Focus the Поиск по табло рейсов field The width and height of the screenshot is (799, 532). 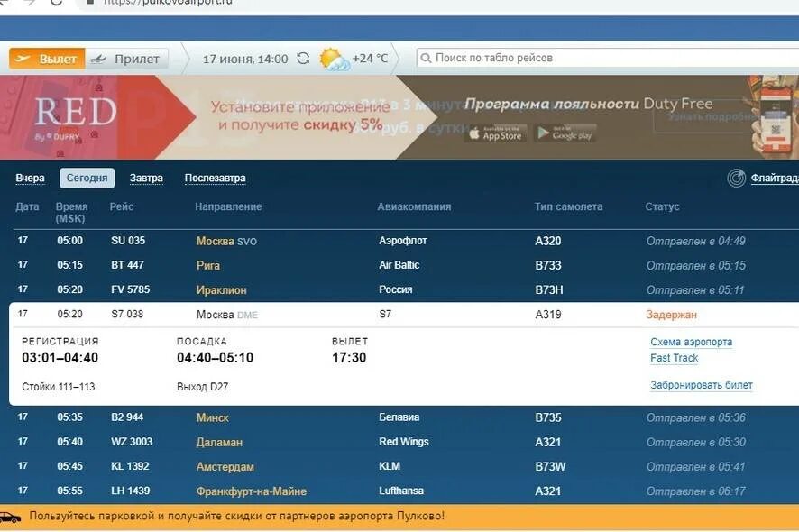point(608,58)
